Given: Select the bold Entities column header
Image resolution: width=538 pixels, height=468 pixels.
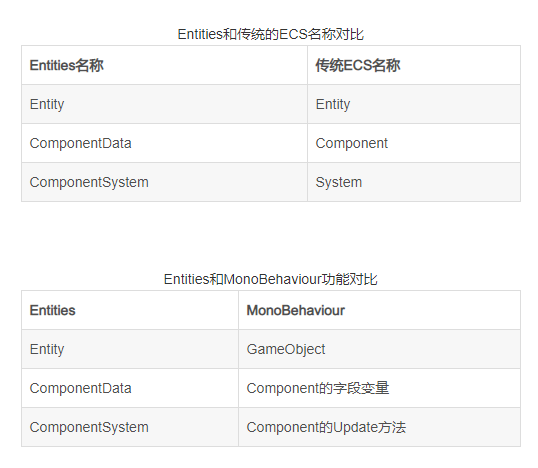Looking at the screenshot, I should tap(130, 310).
